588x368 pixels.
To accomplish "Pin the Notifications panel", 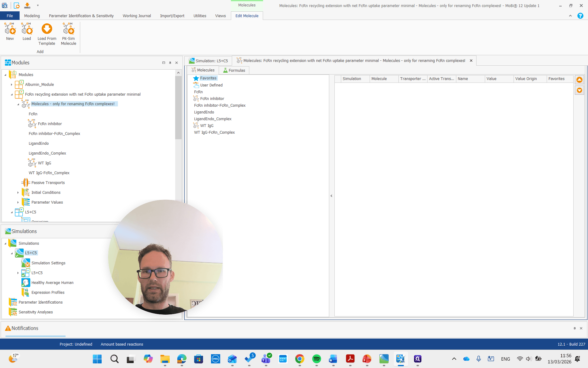I will point(575,328).
